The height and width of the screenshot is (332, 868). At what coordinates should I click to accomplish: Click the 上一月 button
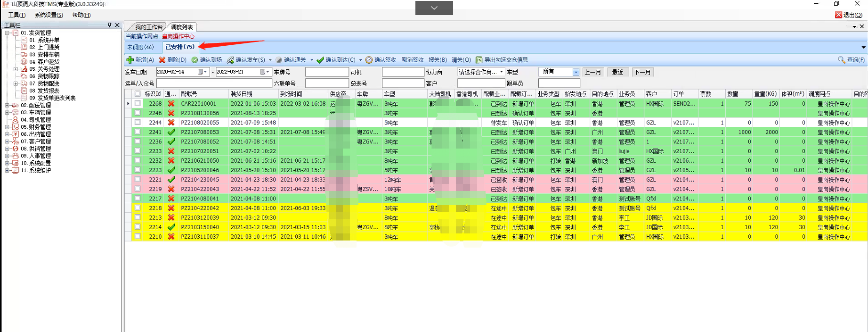click(592, 72)
